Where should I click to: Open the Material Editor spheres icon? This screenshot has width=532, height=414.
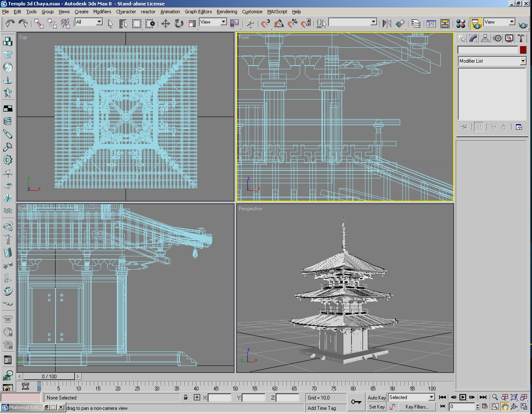[x=461, y=23]
